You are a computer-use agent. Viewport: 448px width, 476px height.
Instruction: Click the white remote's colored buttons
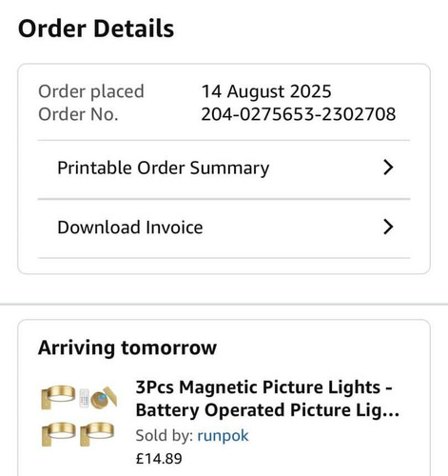click(84, 400)
